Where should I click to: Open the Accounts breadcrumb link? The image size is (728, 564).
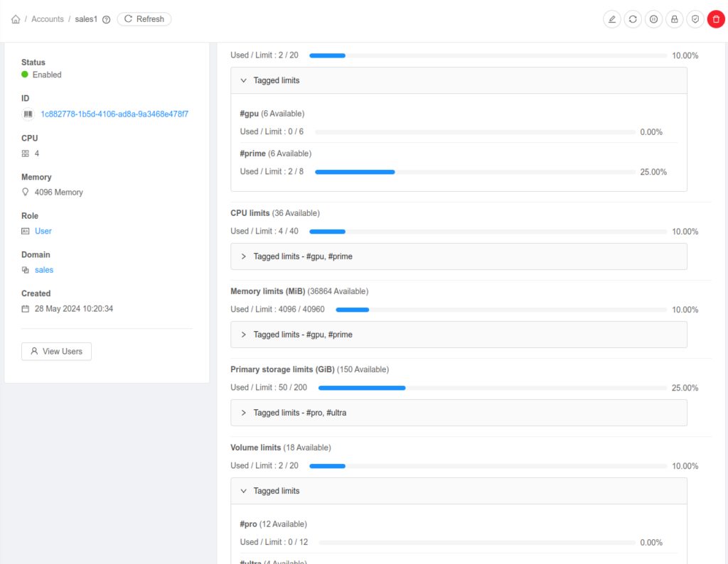(48, 19)
